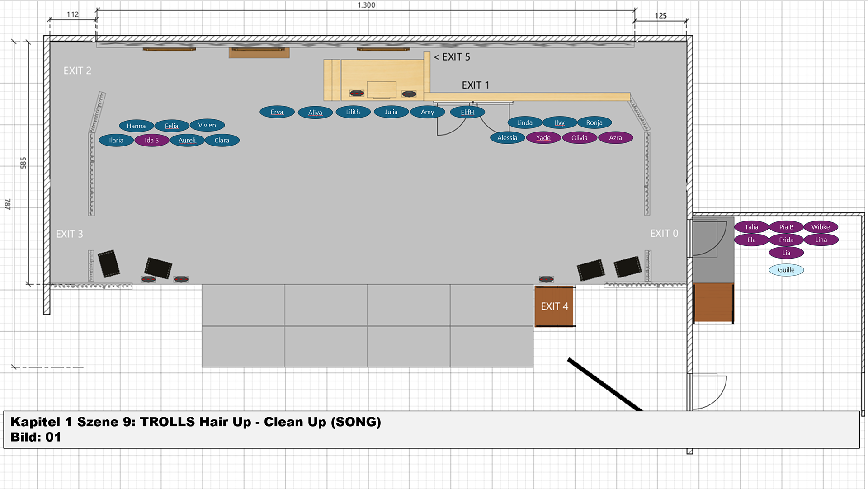This screenshot has width=868, height=489.
Task: Select the Wibke marker offstage
Action: coord(820,227)
